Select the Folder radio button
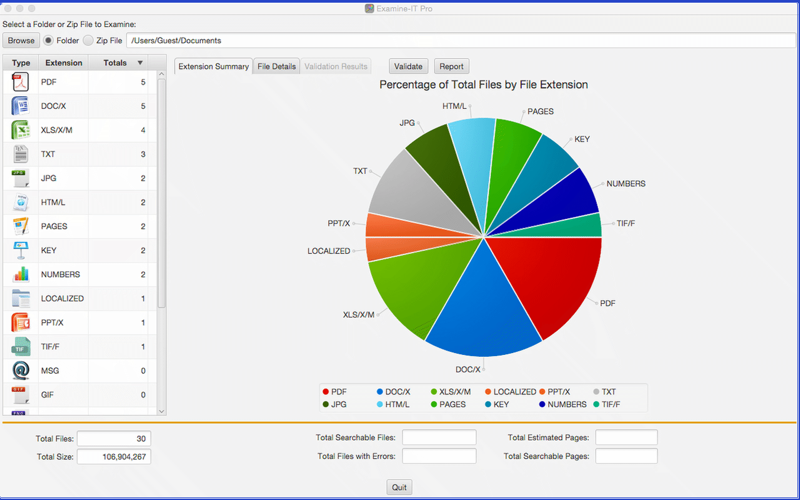The image size is (800, 500). click(x=48, y=40)
